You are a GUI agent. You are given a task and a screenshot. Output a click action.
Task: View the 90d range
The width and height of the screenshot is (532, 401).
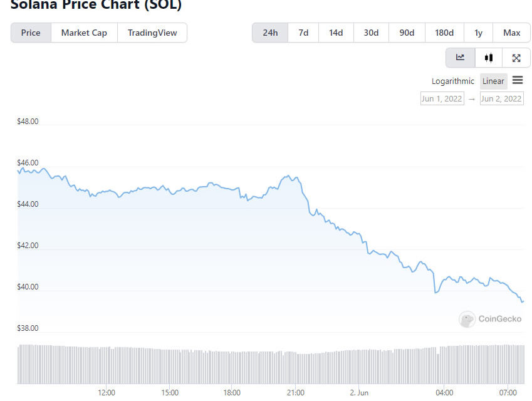(406, 32)
